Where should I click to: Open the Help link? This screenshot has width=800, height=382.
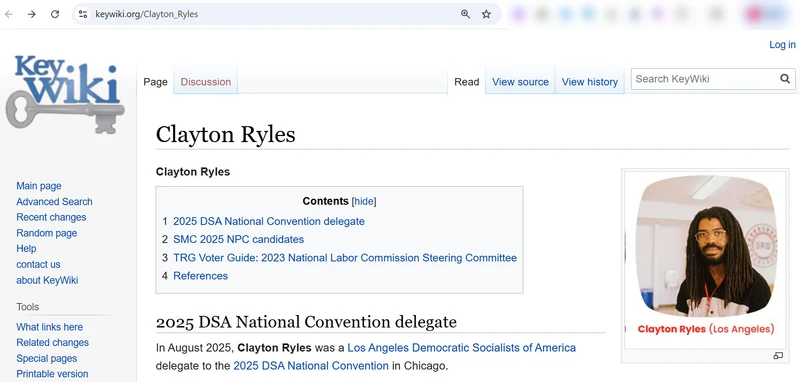26,248
